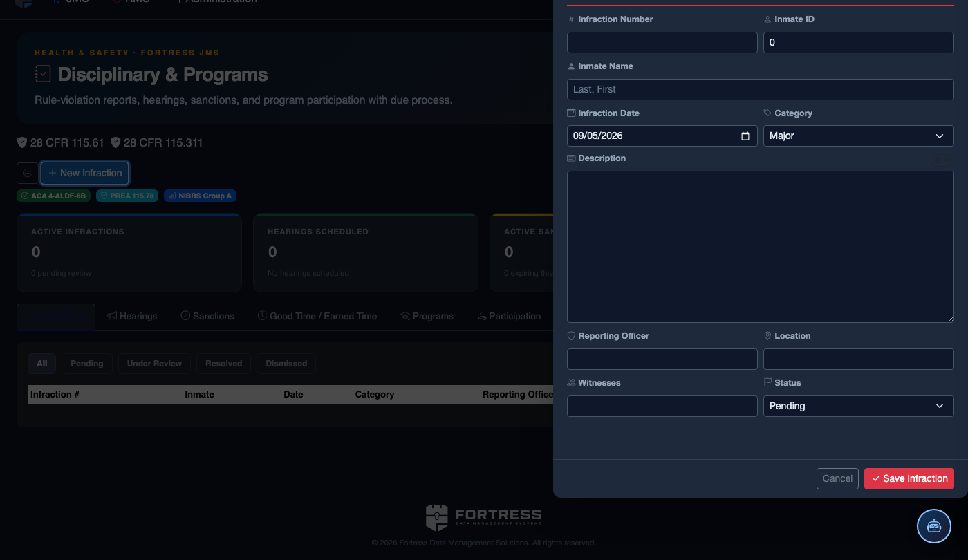Open the calendar picker in Infraction Date

(x=745, y=136)
